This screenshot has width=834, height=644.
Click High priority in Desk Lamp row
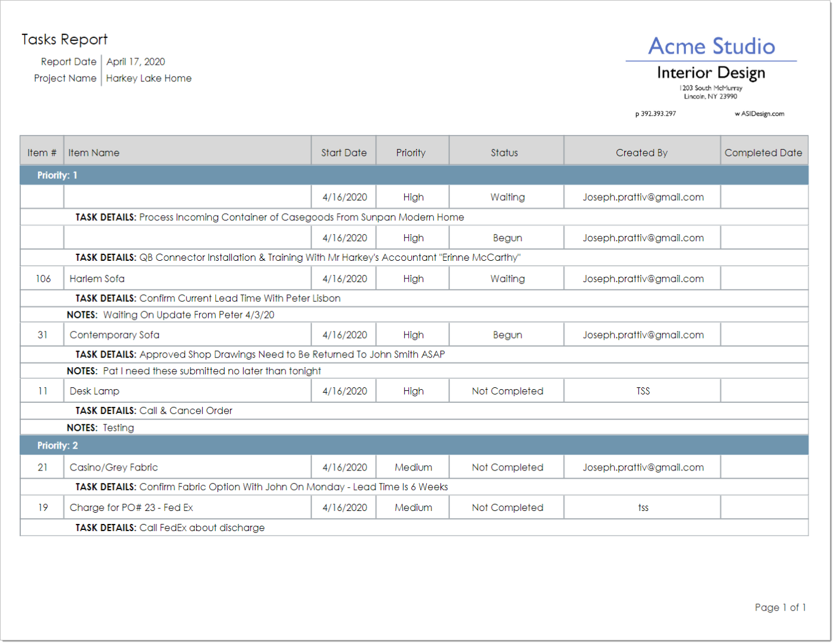pyautogui.click(x=413, y=392)
